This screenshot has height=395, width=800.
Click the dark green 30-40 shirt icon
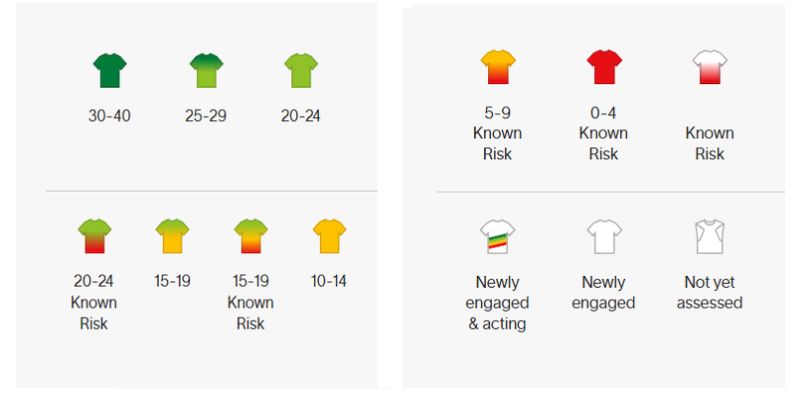[x=110, y=70]
